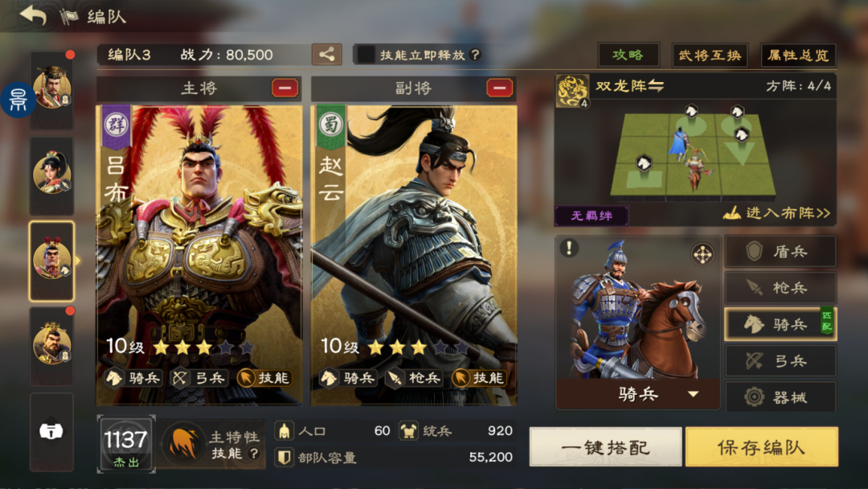This screenshot has height=489, width=868.
Task: Open 进入布阵 formation setup
Action: (776, 213)
